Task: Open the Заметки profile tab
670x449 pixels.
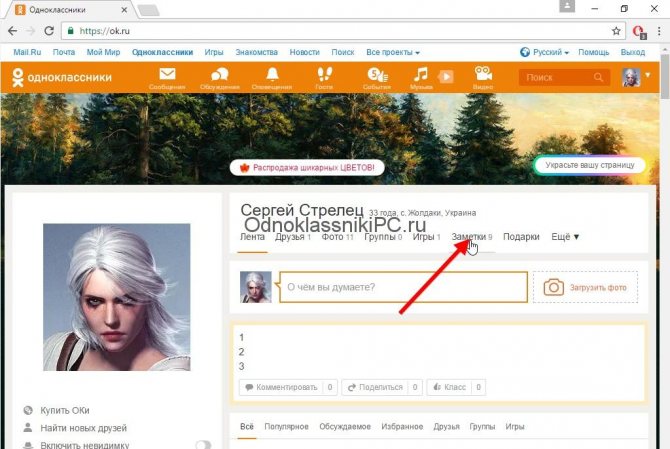Action: [472, 237]
